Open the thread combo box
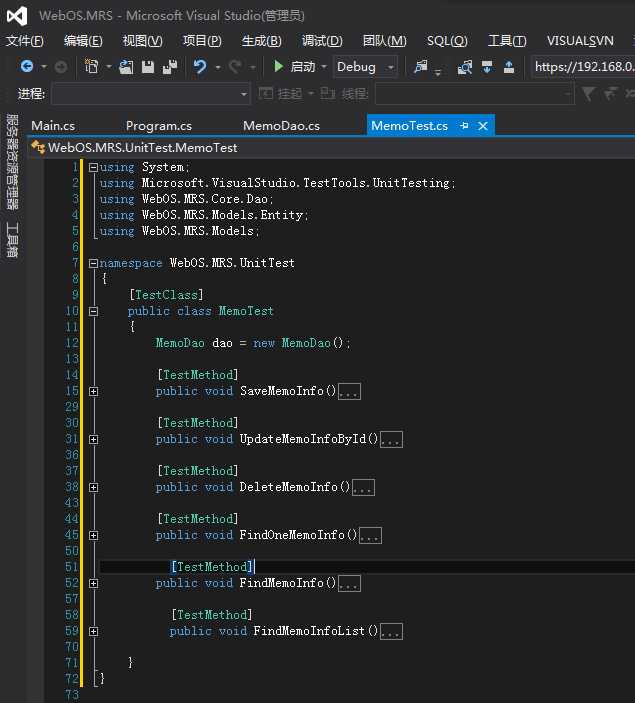This screenshot has width=635, height=703. coord(474,94)
